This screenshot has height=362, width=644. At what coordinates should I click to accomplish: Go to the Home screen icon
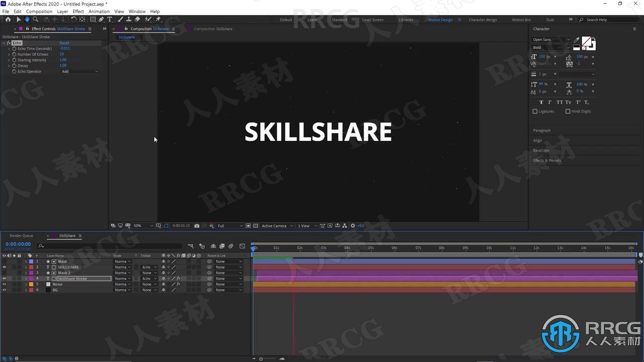pyautogui.click(x=8, y=20)
